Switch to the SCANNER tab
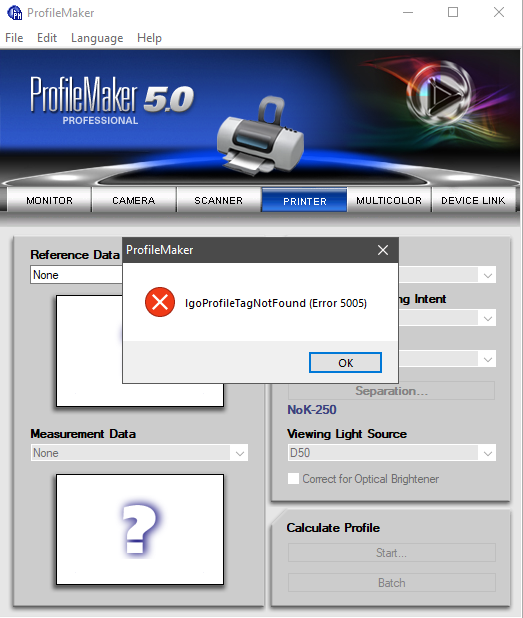The height and width of the screenshot is (618, 523). point(218,200)
